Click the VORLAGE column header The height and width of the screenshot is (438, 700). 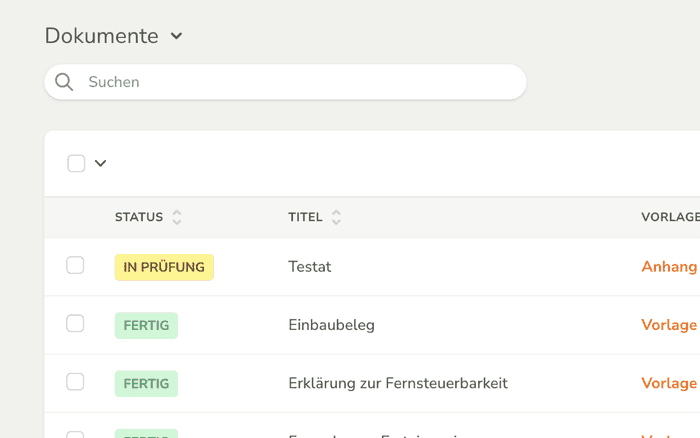click(671, 217)
